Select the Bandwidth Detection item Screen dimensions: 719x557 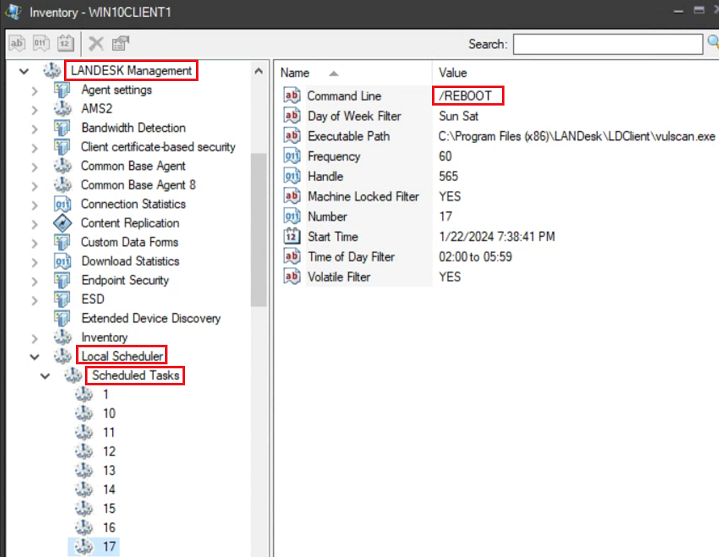click(132, 128)
